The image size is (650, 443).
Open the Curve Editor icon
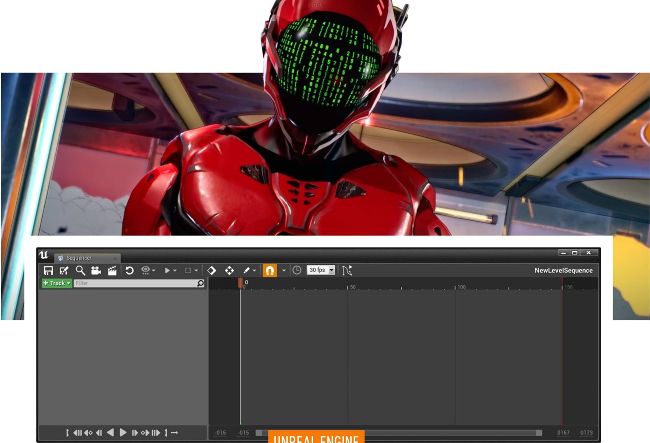(347, 270)
